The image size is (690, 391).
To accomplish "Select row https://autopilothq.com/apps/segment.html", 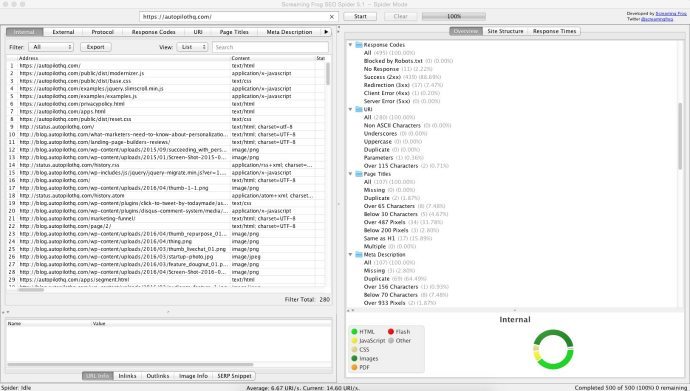I will click(166, 280).
